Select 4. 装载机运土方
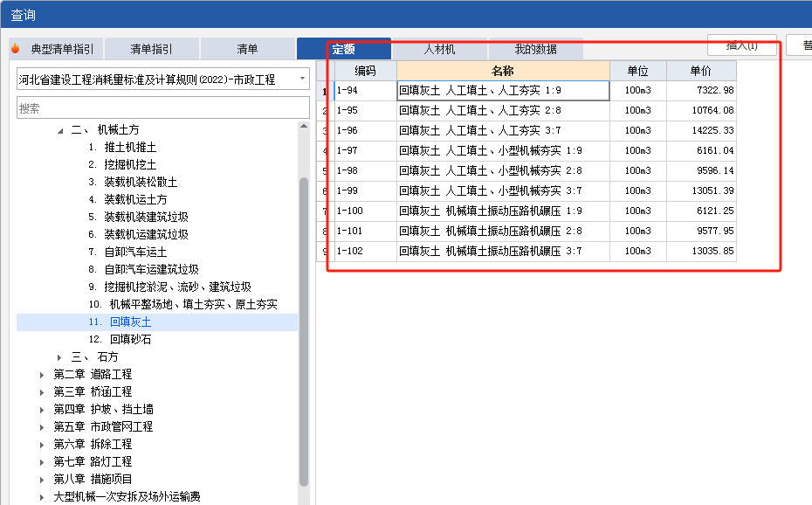812x505 pixels. [x=127, y=199]
